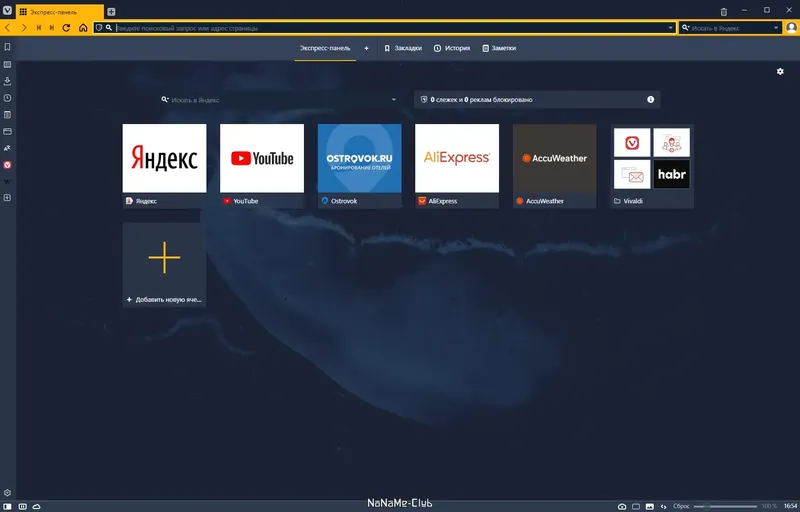This screenshot has width=800, height=512.
Task: Open the AccuWeather speed dial tile
Action: pos(555,166)
